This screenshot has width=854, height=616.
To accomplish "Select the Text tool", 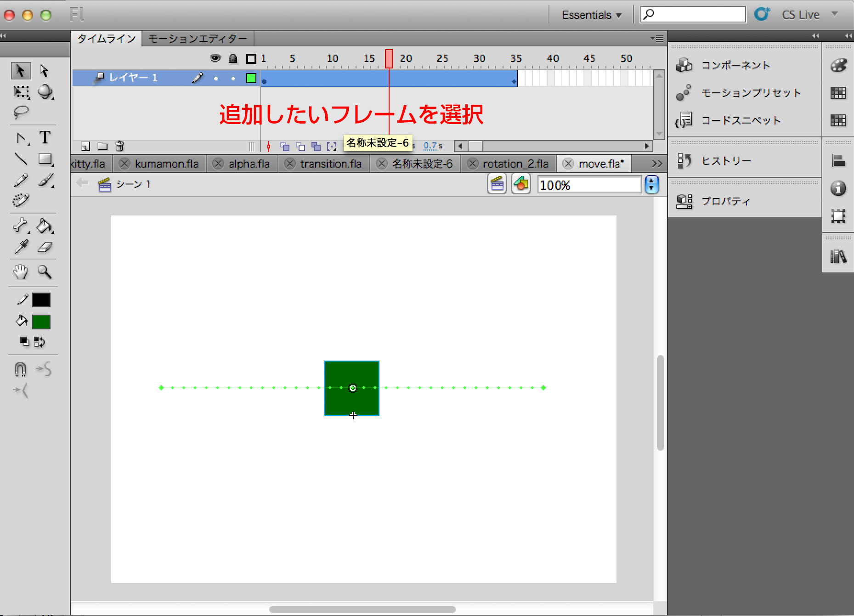I will coord(45,137).
